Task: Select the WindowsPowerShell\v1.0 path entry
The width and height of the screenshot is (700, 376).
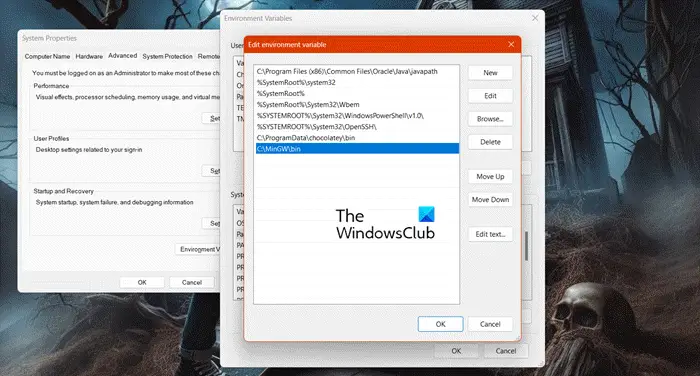Action: coord(357,116)
